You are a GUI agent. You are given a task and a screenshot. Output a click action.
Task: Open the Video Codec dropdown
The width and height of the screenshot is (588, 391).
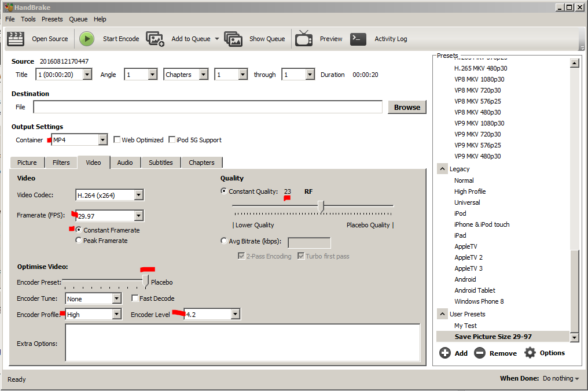(139, 195)
